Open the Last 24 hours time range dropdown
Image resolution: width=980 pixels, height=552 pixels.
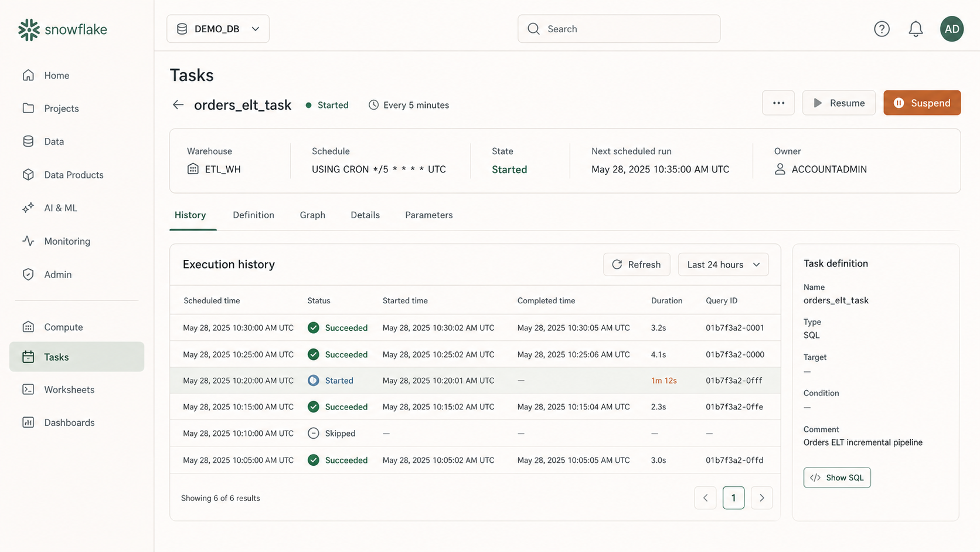point(723,265)
